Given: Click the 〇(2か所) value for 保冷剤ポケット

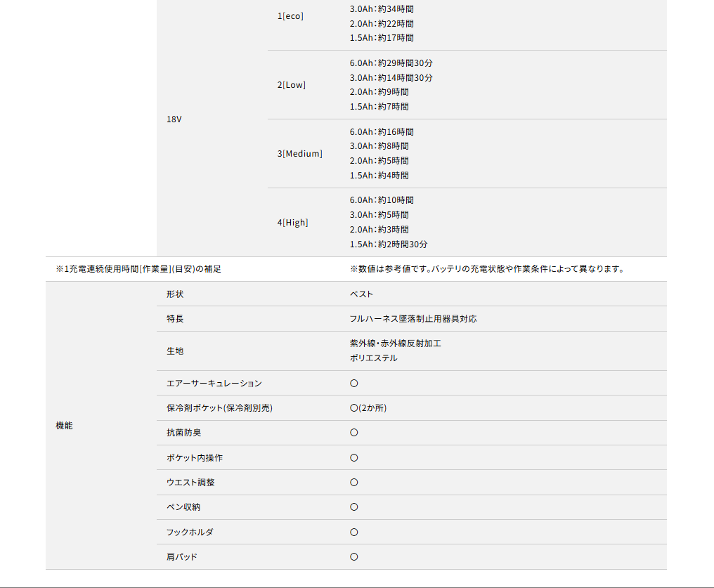Looking at the screenshot, I should click(368, 408).
